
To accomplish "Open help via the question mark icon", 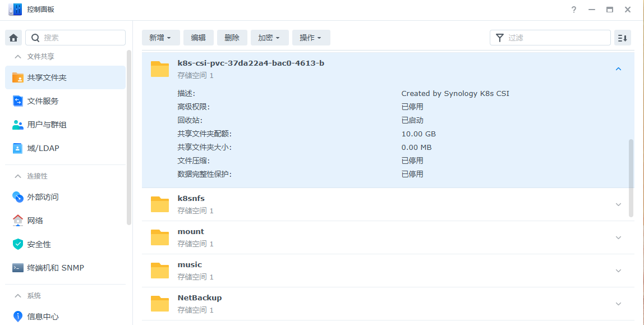I will coord(574,10).
